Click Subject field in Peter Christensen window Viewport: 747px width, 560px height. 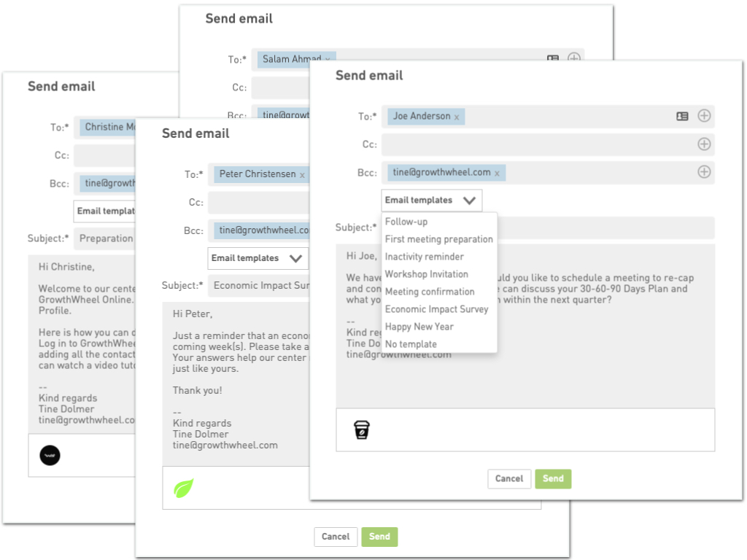(x=259, y=286)
